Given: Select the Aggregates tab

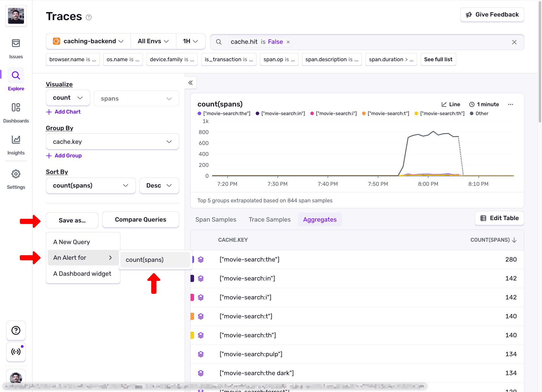Looking at the screenshot, I should pos(320,220).
